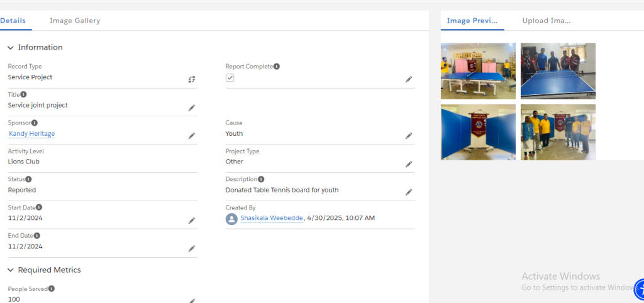644x303 pixels.
Task: Open the Details tab
Action: pos(13,21)
